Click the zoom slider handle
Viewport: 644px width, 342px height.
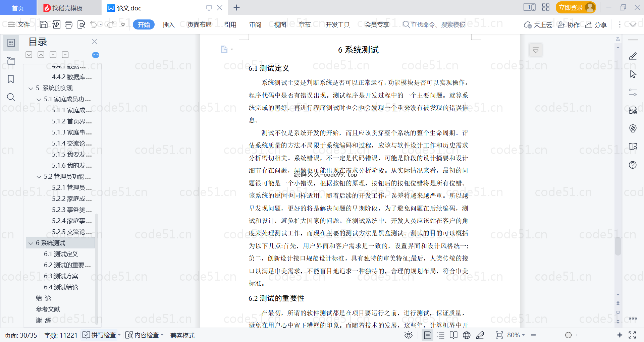coord(568,335)
